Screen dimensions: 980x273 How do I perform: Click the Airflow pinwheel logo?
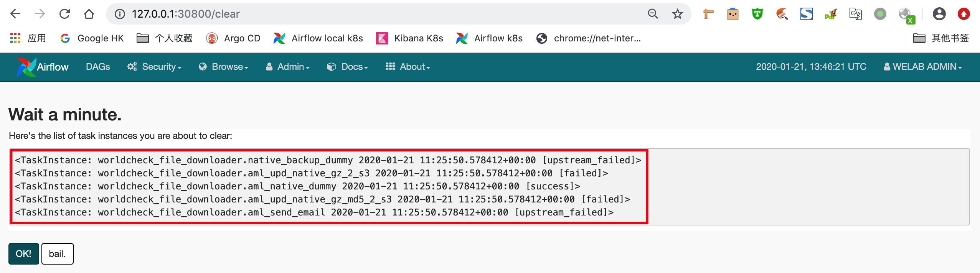[26, 67]
